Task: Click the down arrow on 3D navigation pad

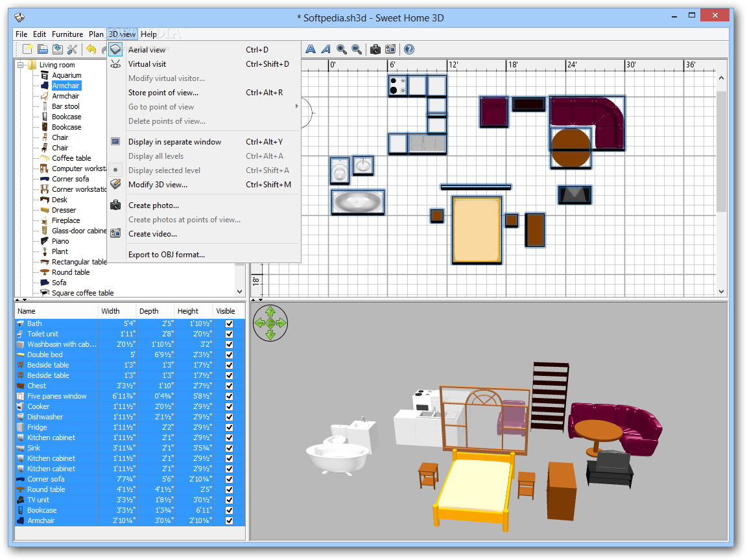Action: [270, 334]
